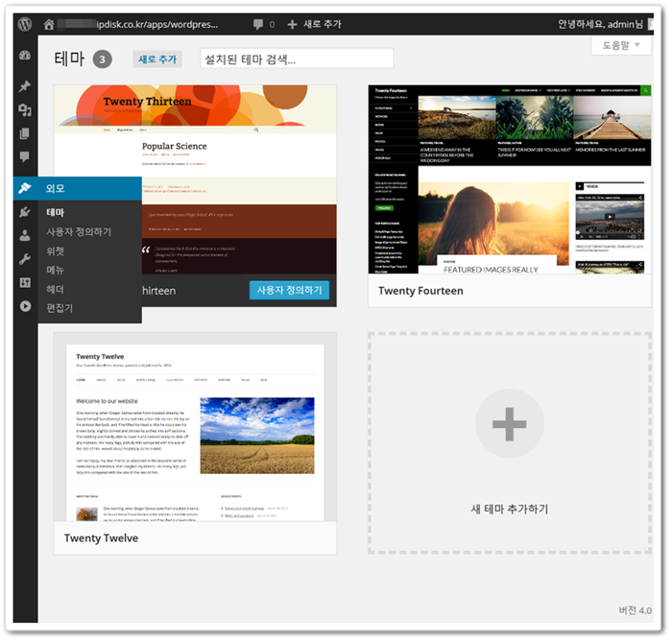Click the 버전 4.0 footer text
This screenshot has height=641, width=672.
click(x=636, y=610)
